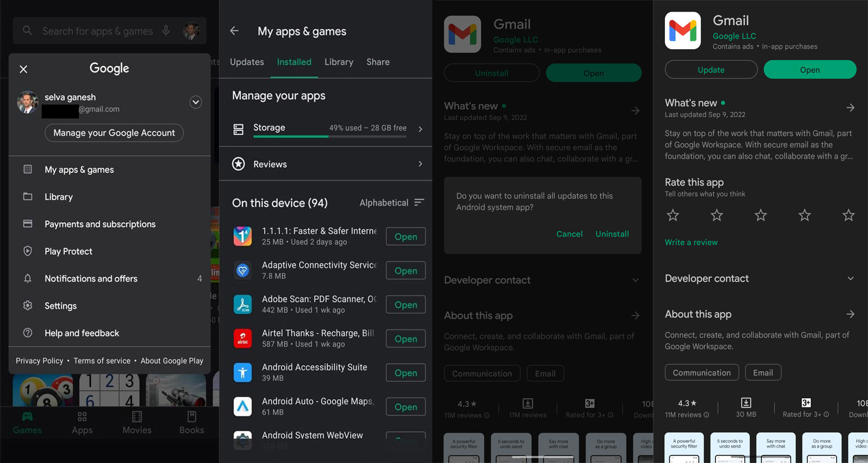The image size is (868, 463).
Task: Confirm Uninstall in the dialog
Action: 612,234
